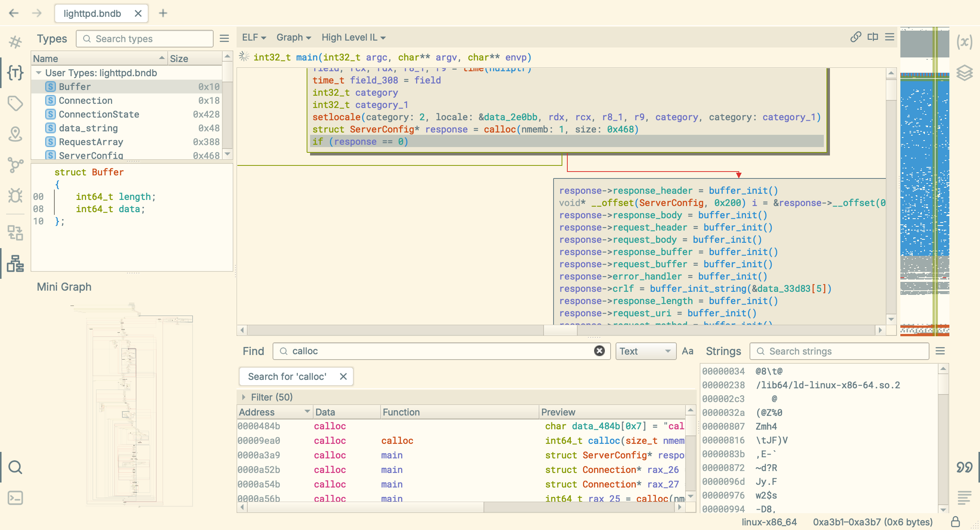
Task: Click the sync link chain icon
Action: coord(856,37)
